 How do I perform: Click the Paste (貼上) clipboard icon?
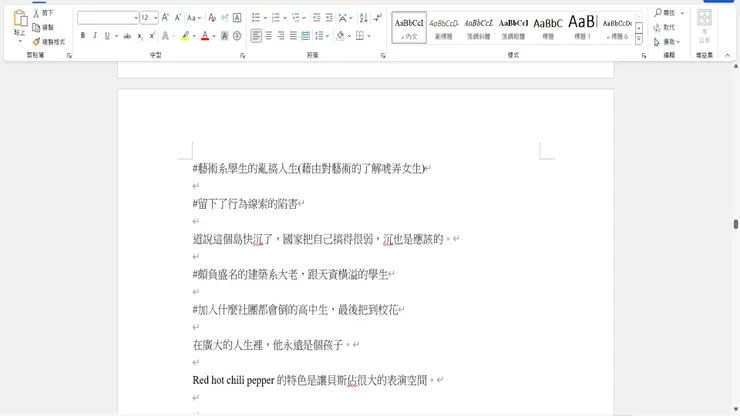click(20, 19)
